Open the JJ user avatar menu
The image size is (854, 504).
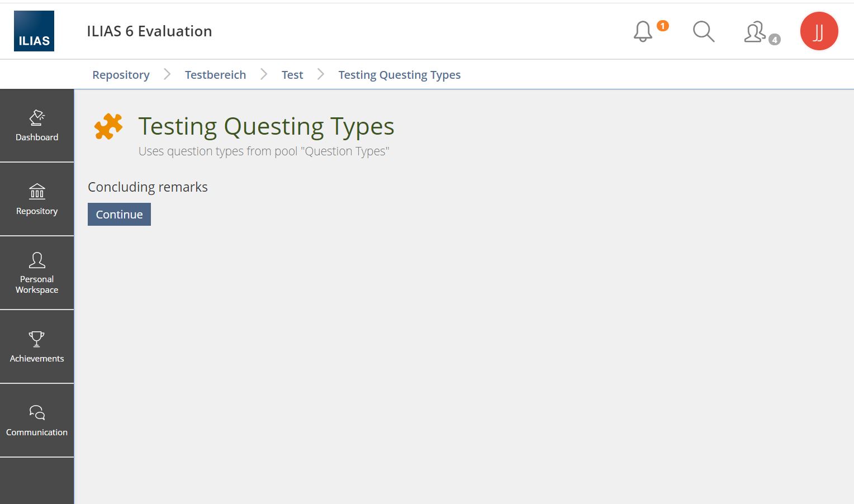[x=819, y=31]
